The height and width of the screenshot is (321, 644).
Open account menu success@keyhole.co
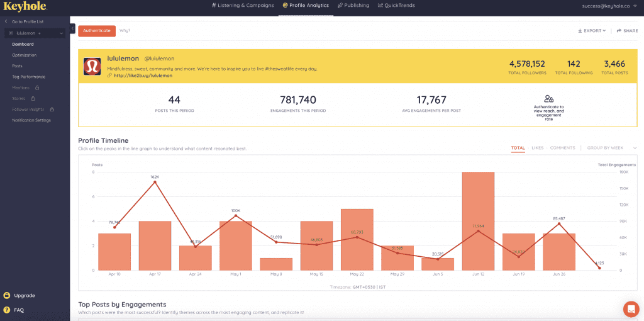click(610, 6)
